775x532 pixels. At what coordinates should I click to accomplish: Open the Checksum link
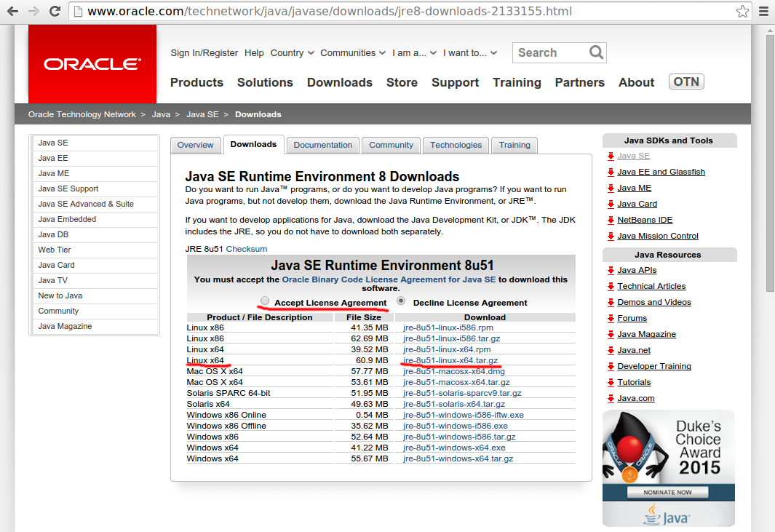[247, 249]
